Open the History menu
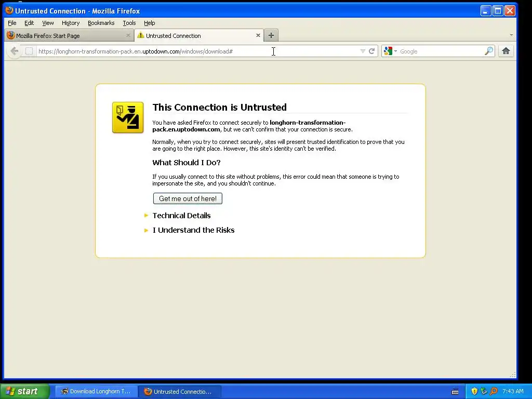 coord(71,23)
